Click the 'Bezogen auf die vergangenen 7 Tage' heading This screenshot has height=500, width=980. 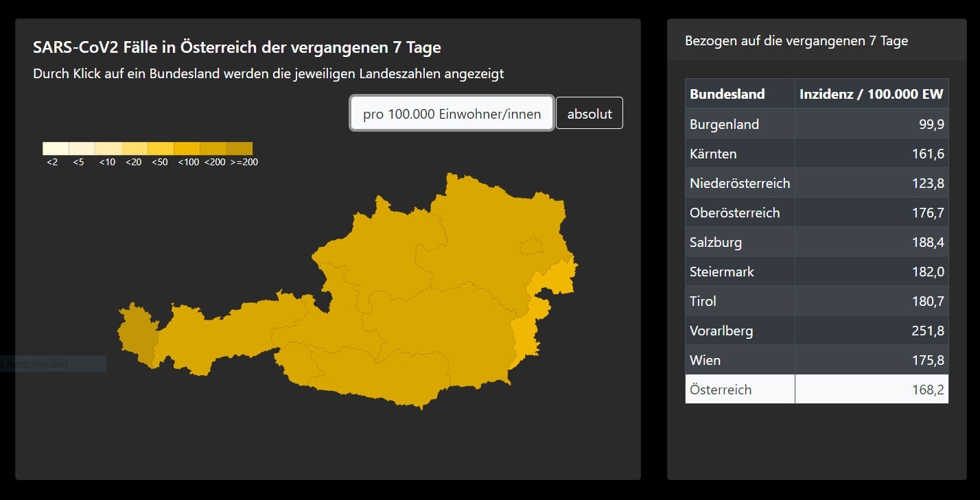point(796,41)
